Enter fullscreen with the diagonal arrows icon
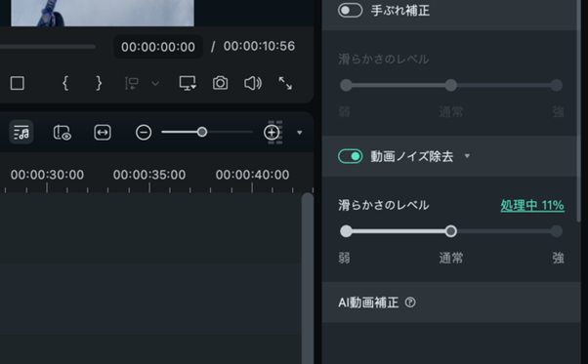The height and width of the screenshot is (364, 588). (285, 83)
